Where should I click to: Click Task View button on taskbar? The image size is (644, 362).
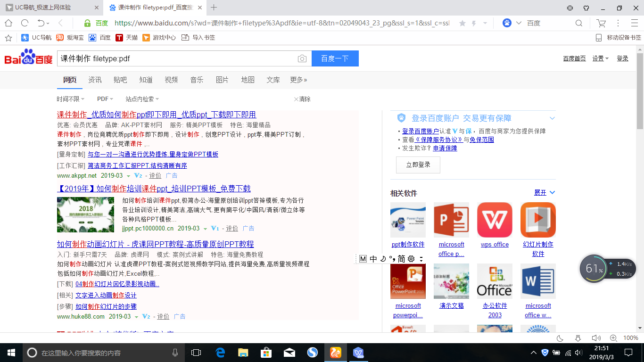(x=196, y=353)
